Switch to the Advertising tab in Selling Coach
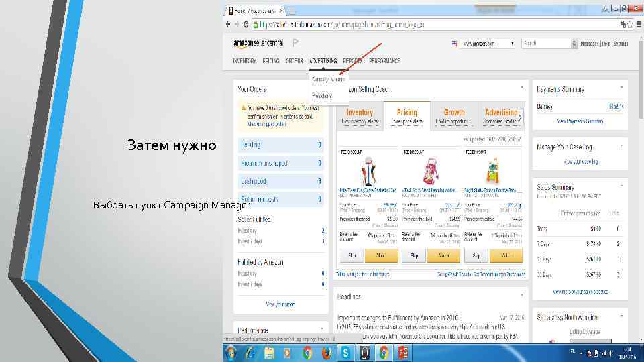 pos(501,116)
